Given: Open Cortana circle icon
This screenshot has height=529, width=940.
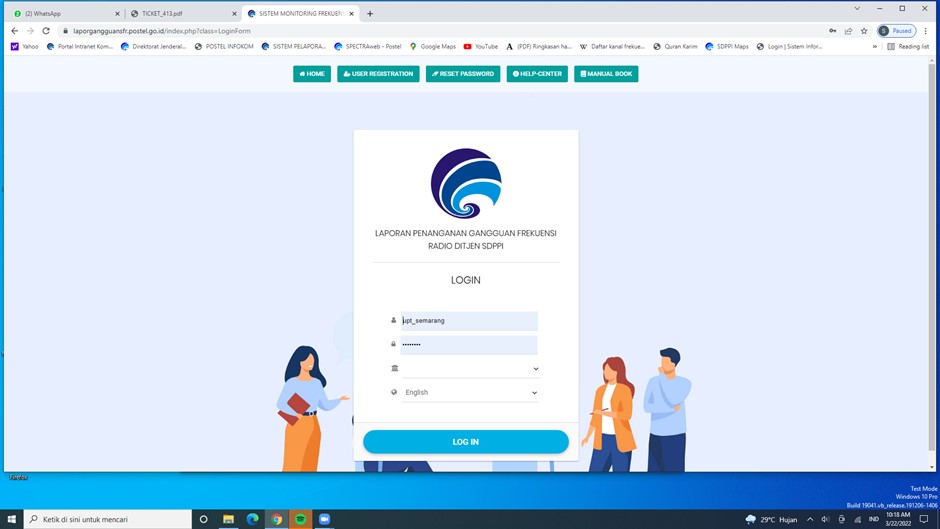Looking at the screenshot, I should 203,519.
